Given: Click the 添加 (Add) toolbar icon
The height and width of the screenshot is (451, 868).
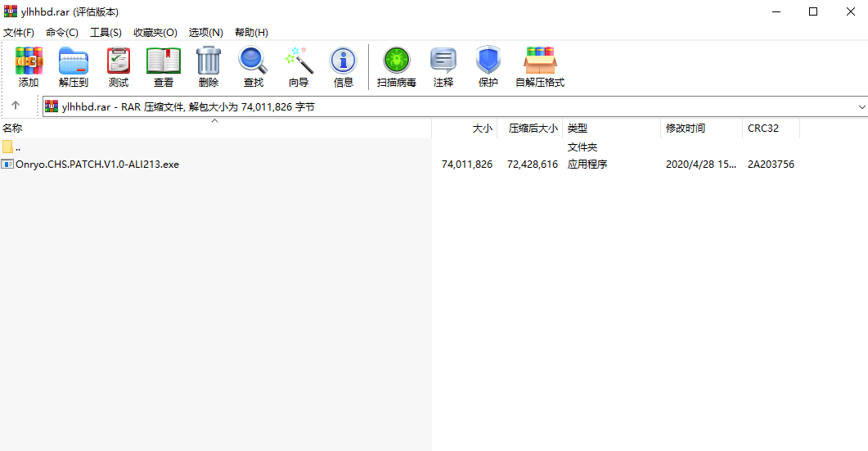Looking at the screenshot, I should point(29,61).
